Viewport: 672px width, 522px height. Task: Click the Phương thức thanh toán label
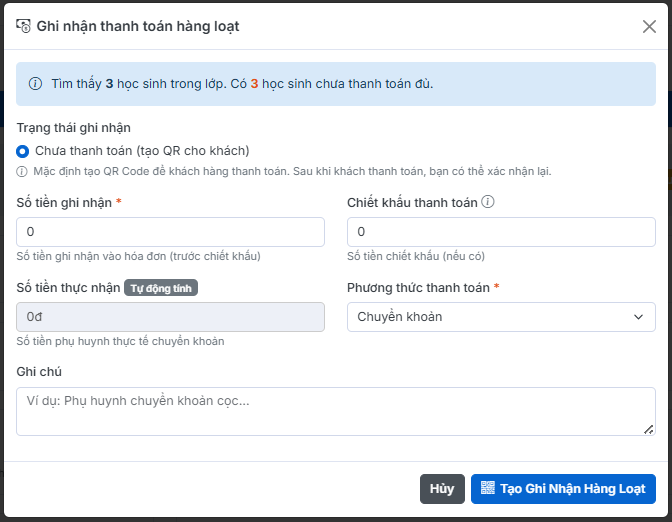(x=418, y=288)
